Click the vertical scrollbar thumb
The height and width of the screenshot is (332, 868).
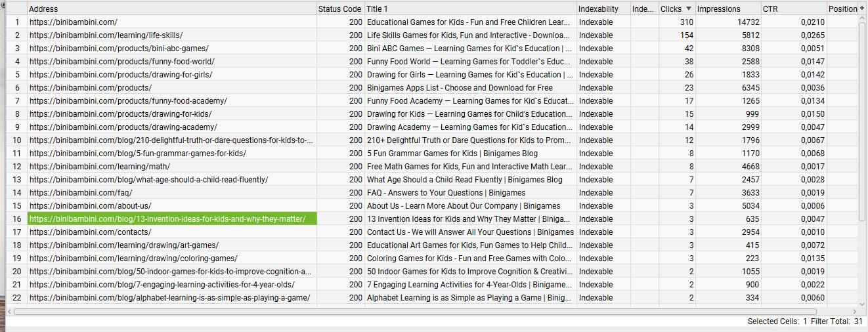(862, 123)
